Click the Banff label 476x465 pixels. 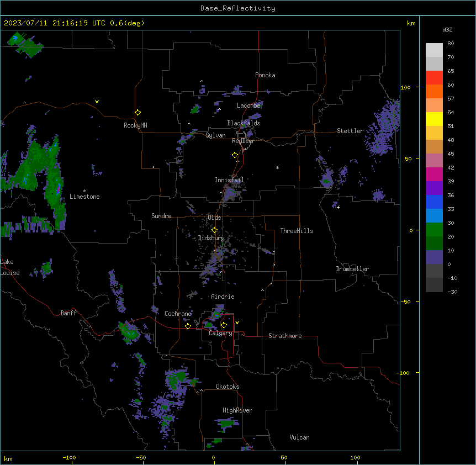(68, 313)
